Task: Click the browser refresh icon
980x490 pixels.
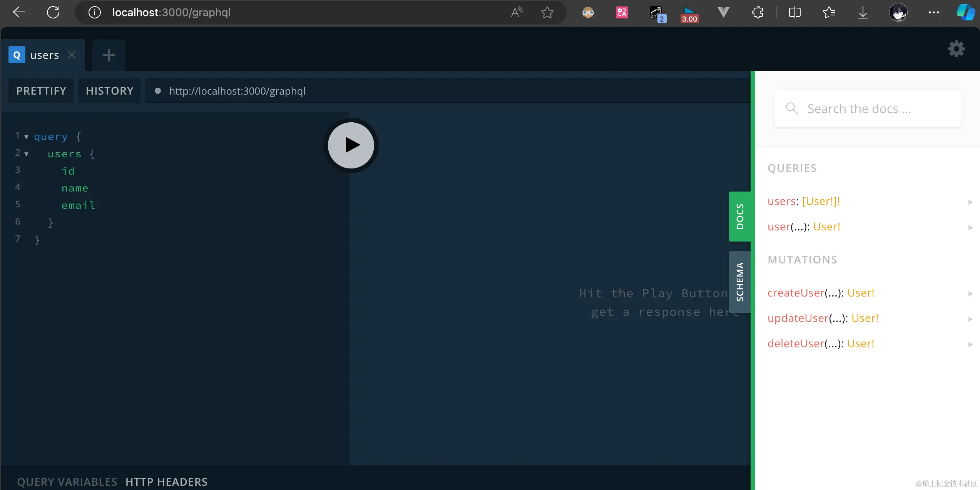Action: [x=53, y=12]
